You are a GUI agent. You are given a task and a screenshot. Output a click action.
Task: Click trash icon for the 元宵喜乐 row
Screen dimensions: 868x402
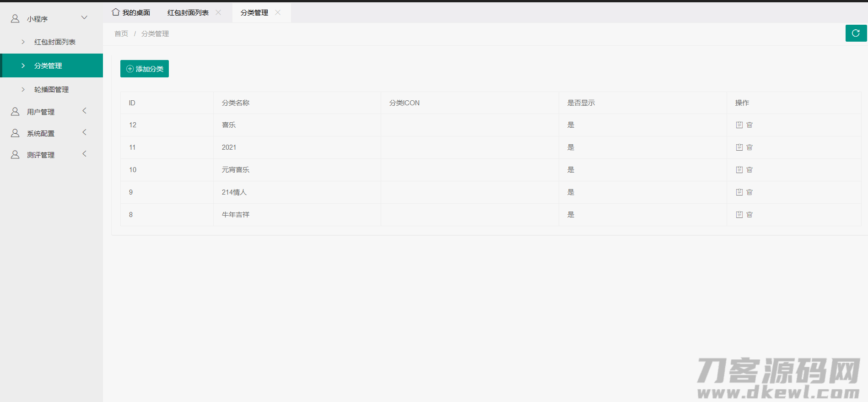point(749,169)
